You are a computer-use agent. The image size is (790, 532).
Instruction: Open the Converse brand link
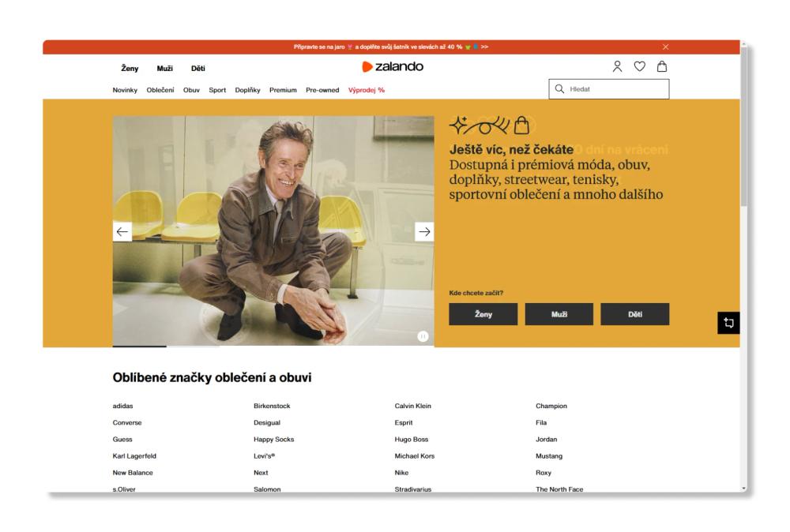point(127,423)
